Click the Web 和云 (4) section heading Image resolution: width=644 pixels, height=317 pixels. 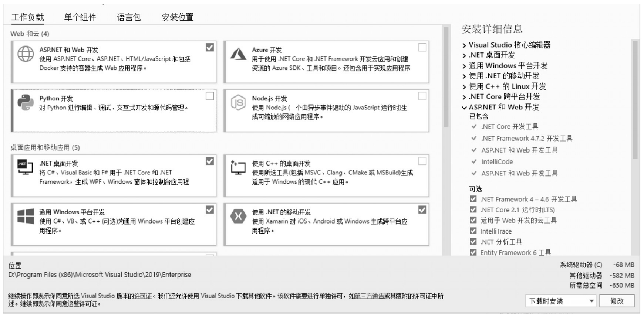point(30,34)
